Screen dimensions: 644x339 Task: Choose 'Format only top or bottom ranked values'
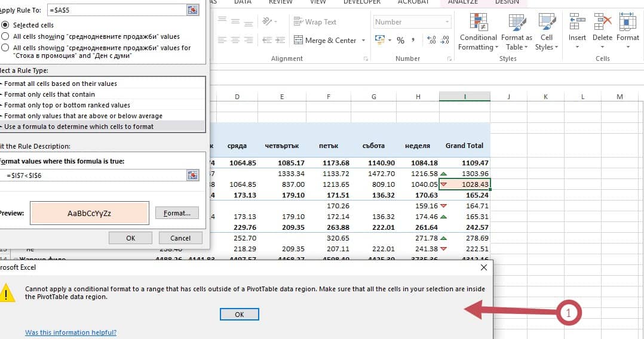point(102,105)
